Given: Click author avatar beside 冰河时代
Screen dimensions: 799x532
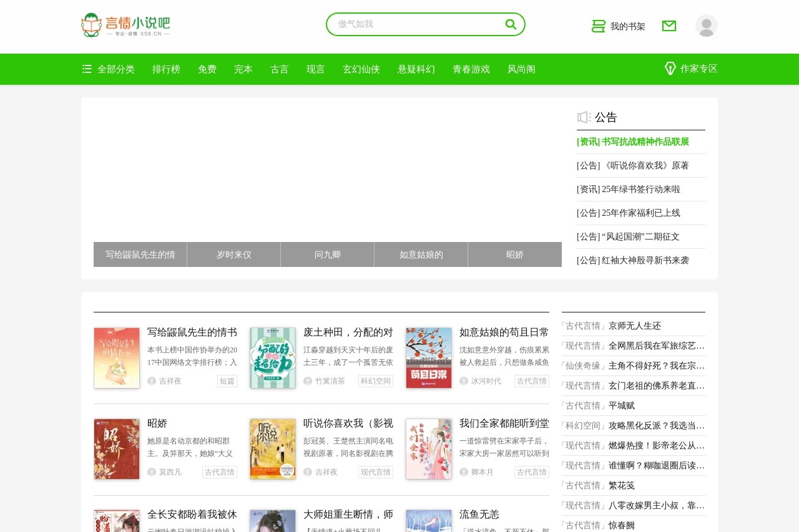Looking at the screenshot, I should [x=464, y=381].
